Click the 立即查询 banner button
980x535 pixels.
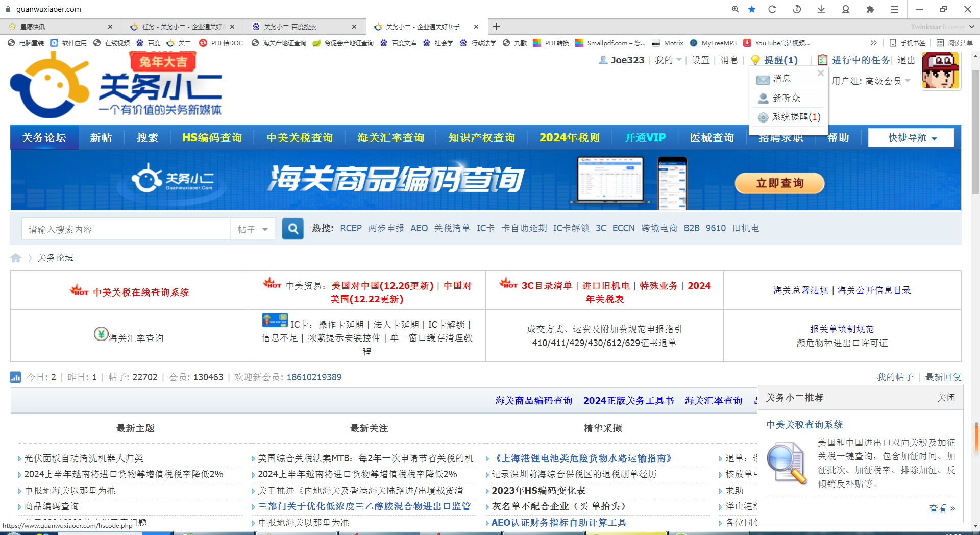pyautogui.click(x=779, y=183)
